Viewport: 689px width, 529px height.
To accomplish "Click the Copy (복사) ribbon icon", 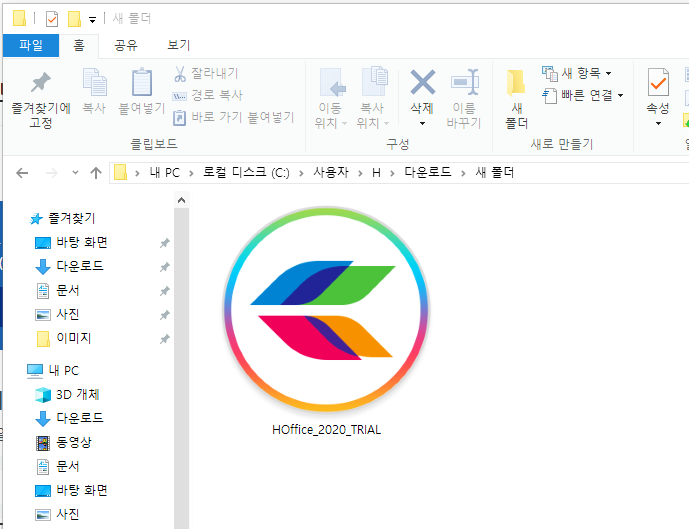I will (94, 82).
